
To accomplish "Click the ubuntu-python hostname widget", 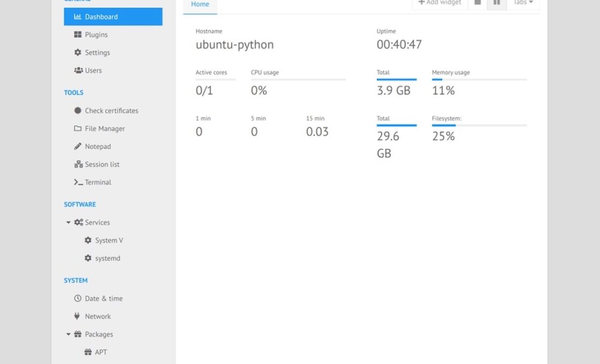I will [x=235, y=44].
